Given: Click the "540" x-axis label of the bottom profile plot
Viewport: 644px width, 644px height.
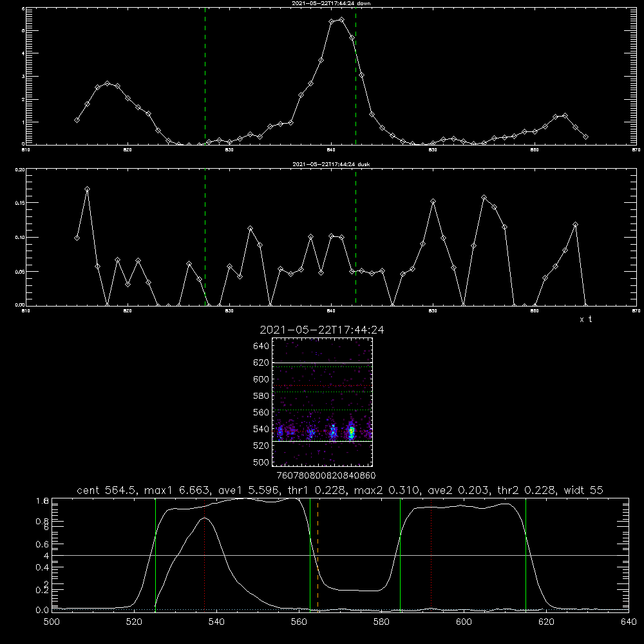Looking at the screenshot, I should [x=216, y=622].
